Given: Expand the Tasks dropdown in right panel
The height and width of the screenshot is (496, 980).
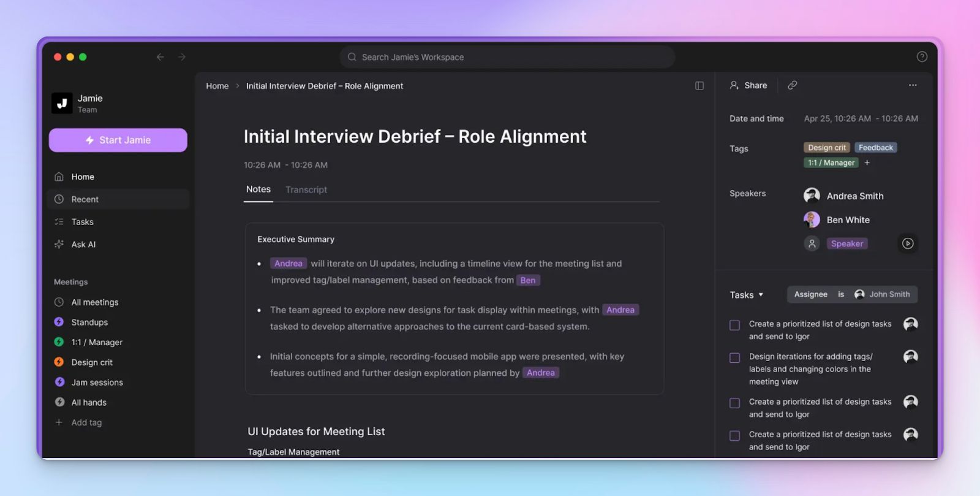Looking at the screenshot, I should pyautogui.click(x=747, y=295).
